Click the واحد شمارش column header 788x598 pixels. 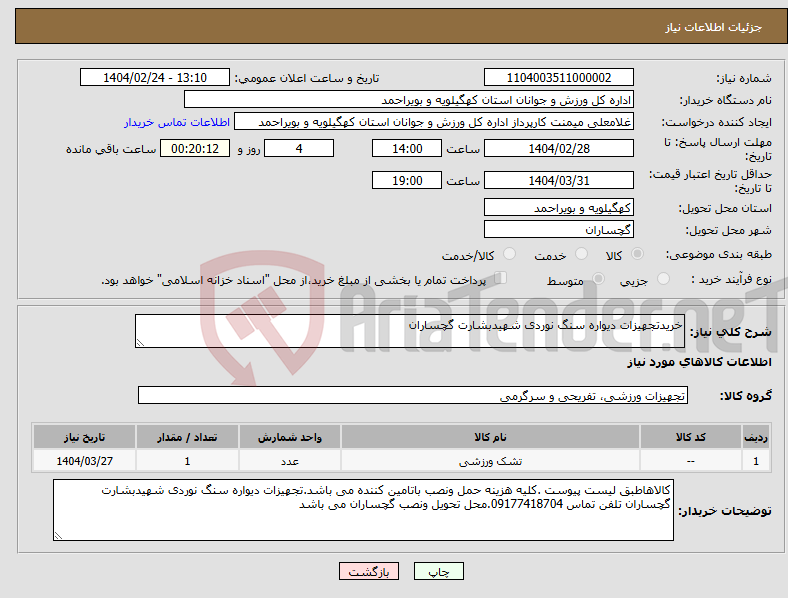(290, 437)
